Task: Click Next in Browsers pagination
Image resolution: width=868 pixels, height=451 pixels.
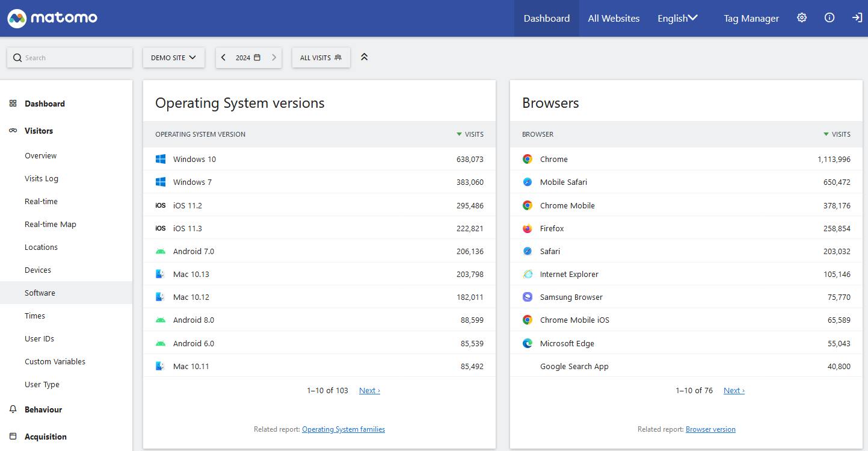Action: [x=733, y=391]
